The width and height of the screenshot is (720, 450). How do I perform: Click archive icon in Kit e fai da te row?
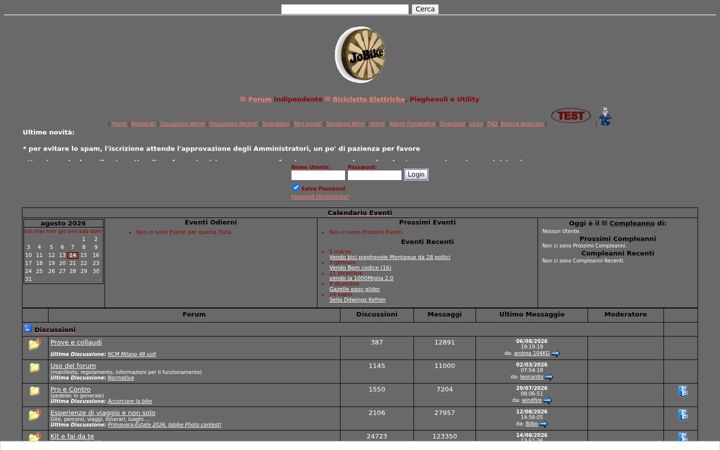683,437
